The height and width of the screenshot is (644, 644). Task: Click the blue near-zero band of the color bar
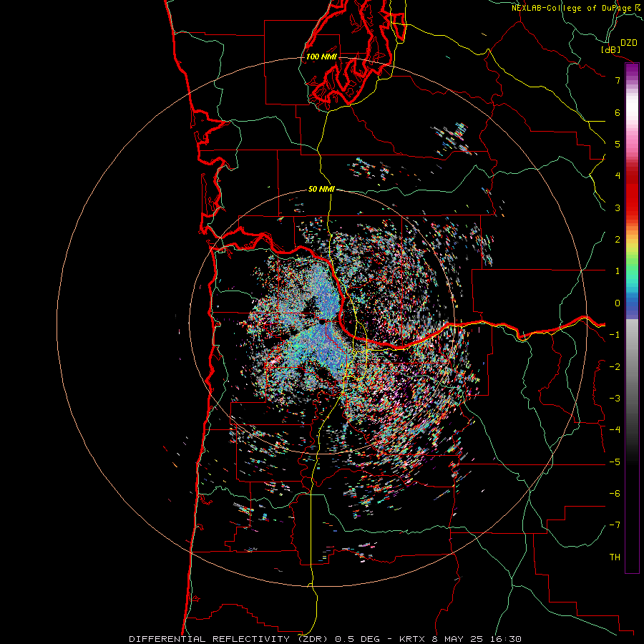click(632, 304)
